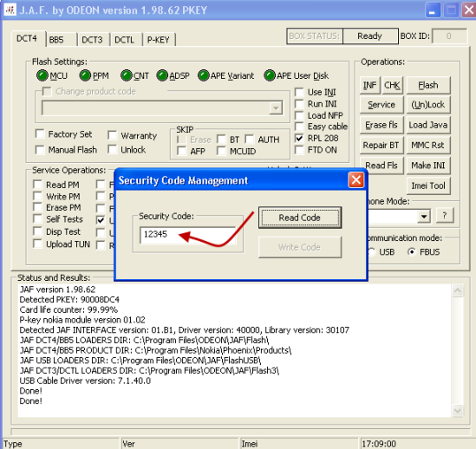This screenshot has height=449, width=476.
Task: Enable the Use INI checkbox
Action: (x=299, y=92)
